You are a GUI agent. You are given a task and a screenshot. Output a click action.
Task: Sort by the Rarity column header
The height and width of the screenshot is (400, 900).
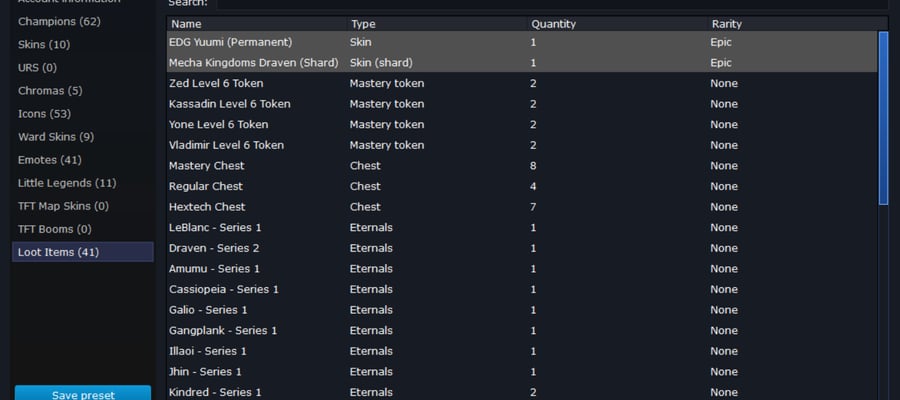[x=793, y=24]
